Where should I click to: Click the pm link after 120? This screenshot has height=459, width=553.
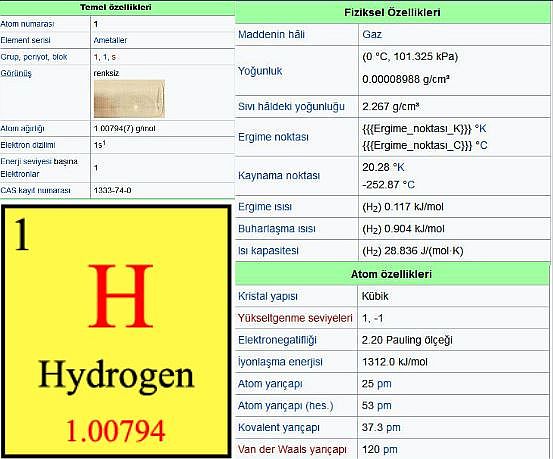click(391, 449)
